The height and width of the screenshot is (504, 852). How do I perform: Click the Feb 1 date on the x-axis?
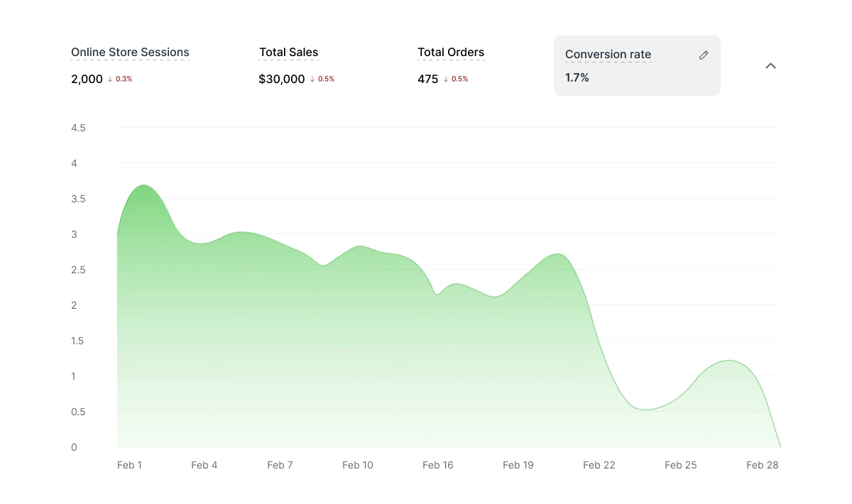pyautogui.click(x=129, y=465)
